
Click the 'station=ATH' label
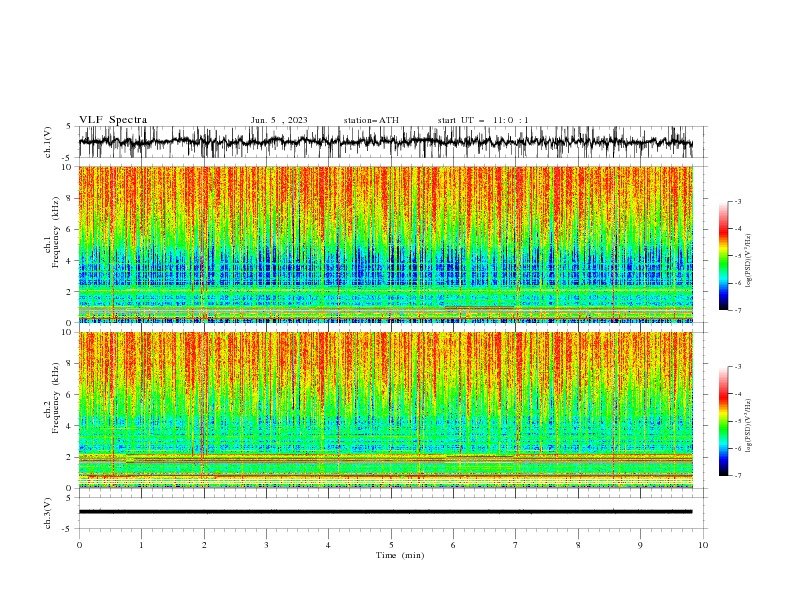pyautogui.click(x=371, y=120)
